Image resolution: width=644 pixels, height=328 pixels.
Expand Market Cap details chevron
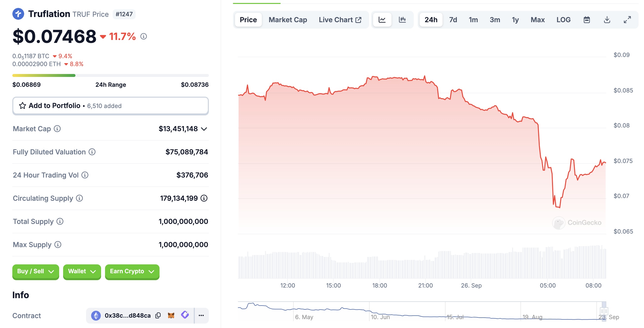204,129
